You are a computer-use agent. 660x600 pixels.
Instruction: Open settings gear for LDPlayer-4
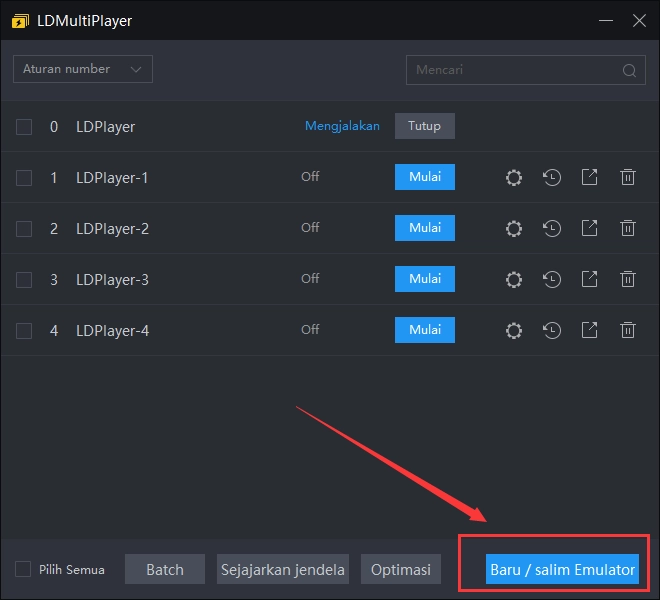(514, 331)
